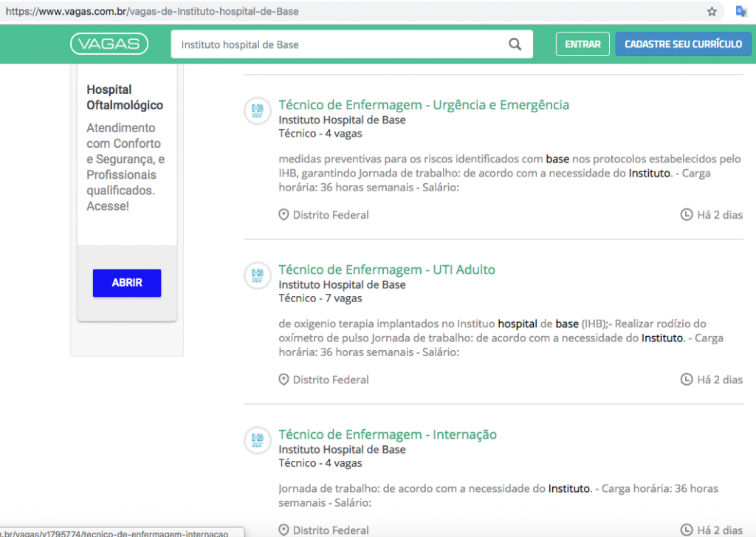Click company logo beside UTI Adulto job
Image resolution: width=756 pixels, height=537 pixels.
pyautogui.click(x=258, y=276)
